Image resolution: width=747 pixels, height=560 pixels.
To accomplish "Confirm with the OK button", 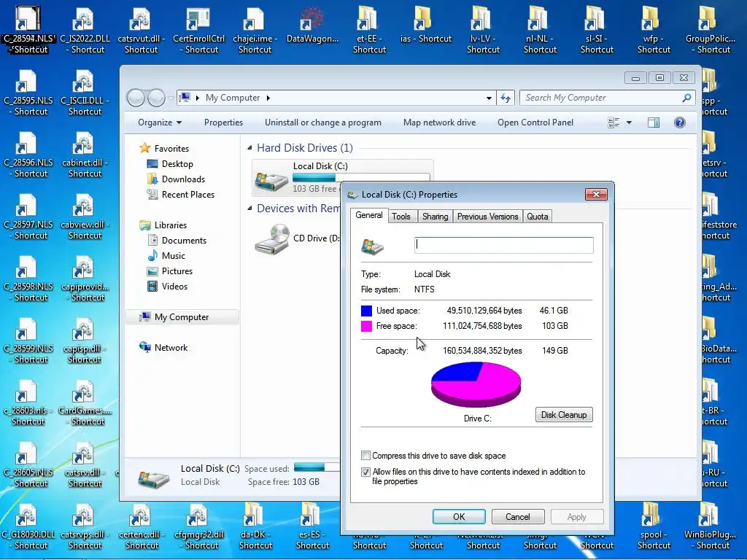I will 459,517.
